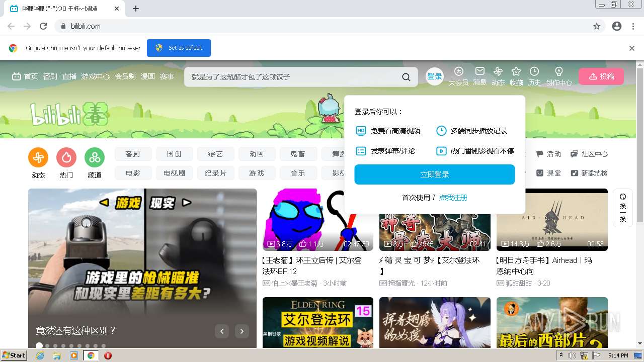The width and height of the screenshot is (644, 362).
Task: Open the 漫画 nav item
Action: click(x=148, y=76)
